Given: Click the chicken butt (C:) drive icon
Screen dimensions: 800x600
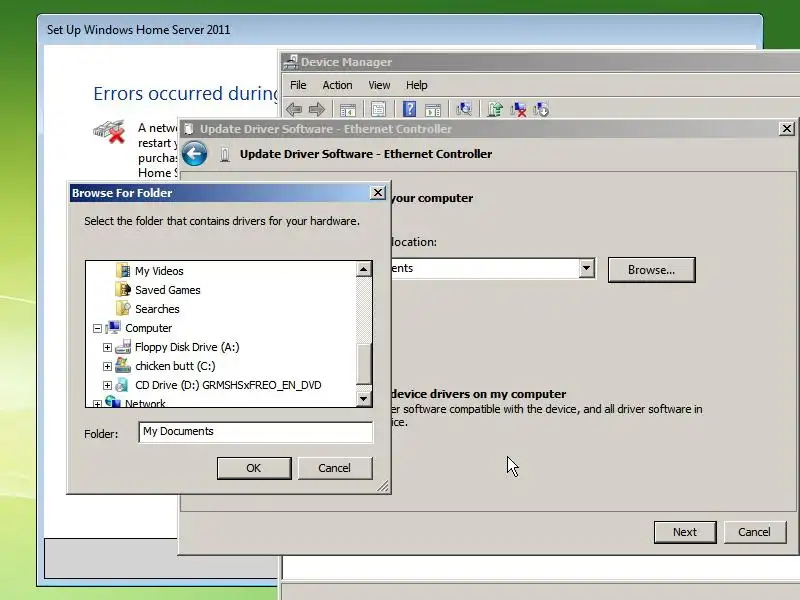Looking at the screenshot, I should click(123, 365).
